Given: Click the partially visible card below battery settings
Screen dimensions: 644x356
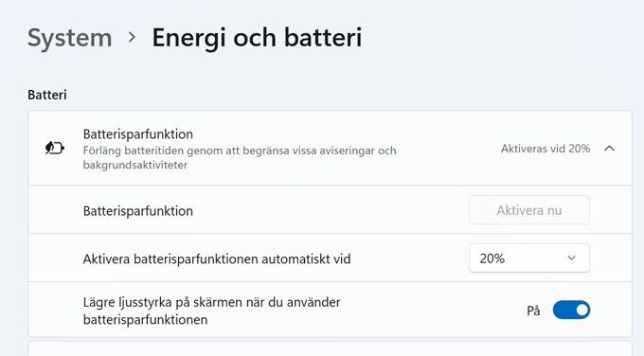Looking at the screenshot, I should tap(330, 348).
